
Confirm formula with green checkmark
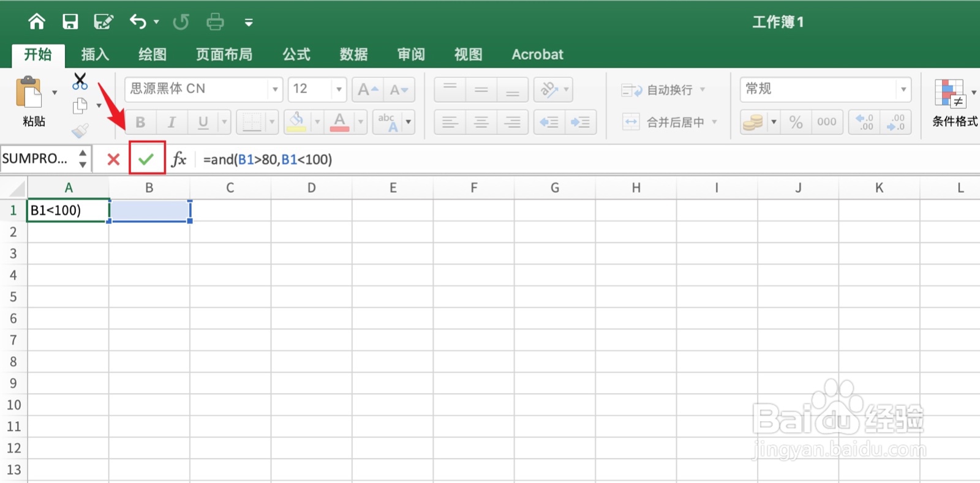pyautogui.click(x=146, y=159)
